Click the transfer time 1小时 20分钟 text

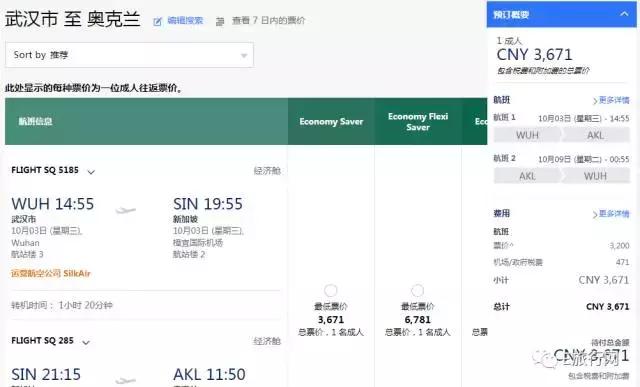[x=85, y=305]
